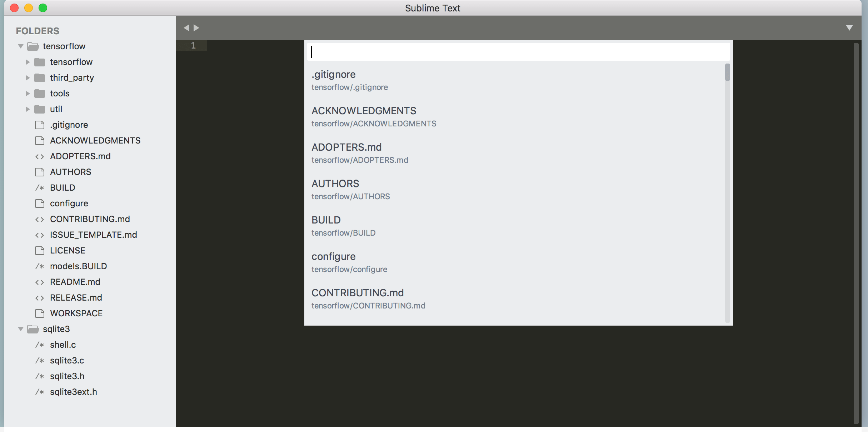This screenshot has width=868, height=432.
Task: Click the AUTHORS file icon in sidebar
Action: coord(40,172)
